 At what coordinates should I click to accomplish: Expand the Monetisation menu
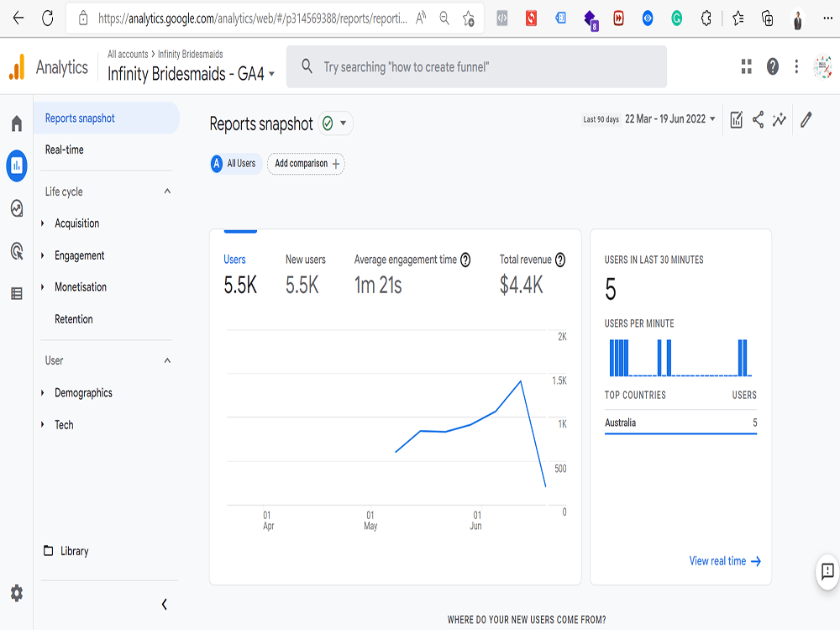(x=81, y=287)
